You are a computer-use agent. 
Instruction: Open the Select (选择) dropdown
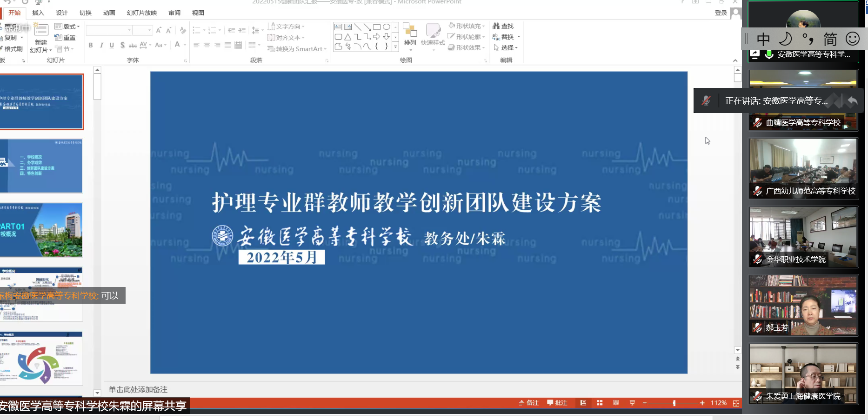506,48
